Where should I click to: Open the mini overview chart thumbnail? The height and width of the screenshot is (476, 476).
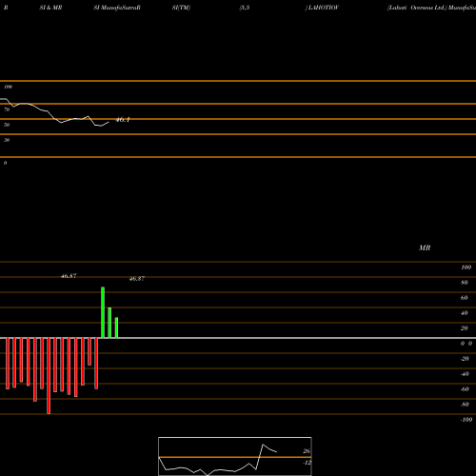point(235,456)
